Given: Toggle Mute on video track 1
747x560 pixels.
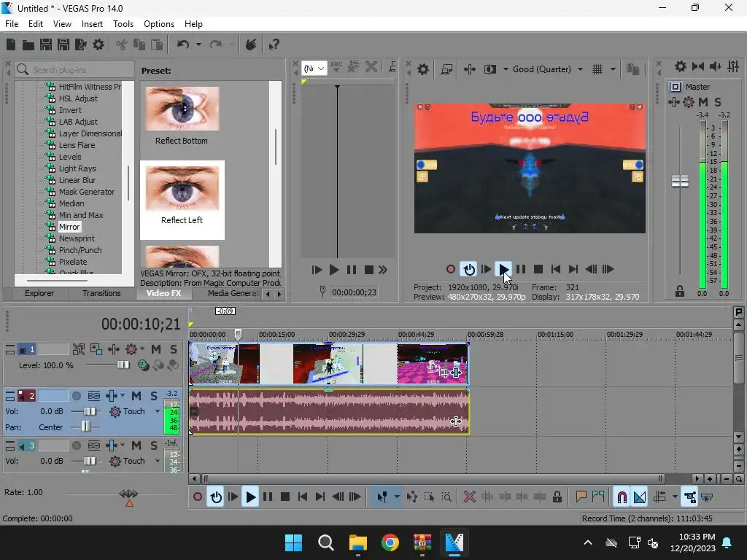Looking at the screenshot, I should click(x=156, y=349).
